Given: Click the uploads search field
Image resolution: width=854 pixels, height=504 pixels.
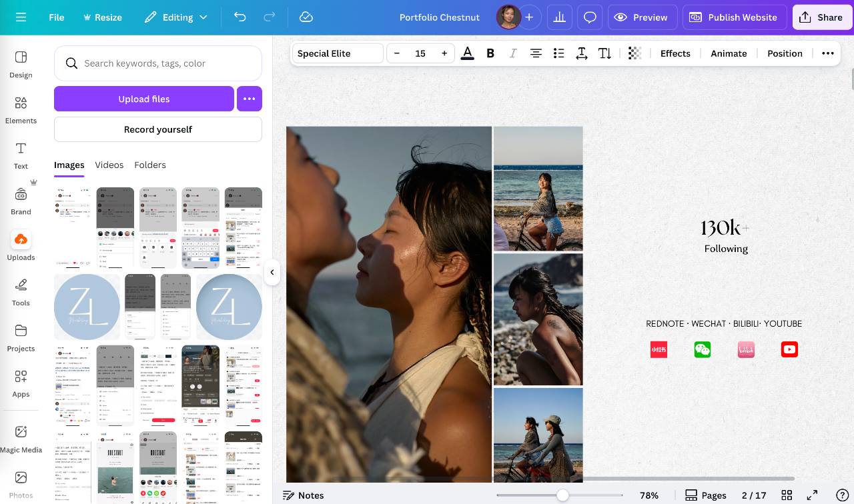Looking at the screenshot, I should click(x=158, y=63).
